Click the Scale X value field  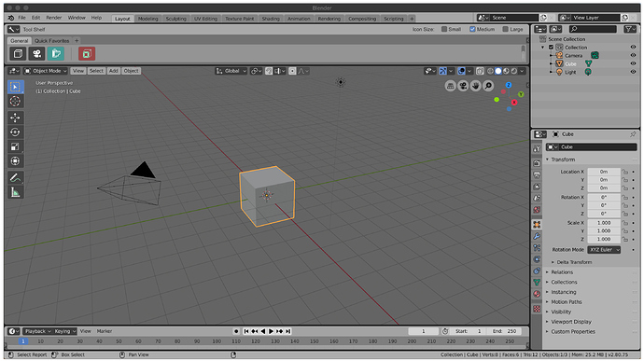coord(604,223)
